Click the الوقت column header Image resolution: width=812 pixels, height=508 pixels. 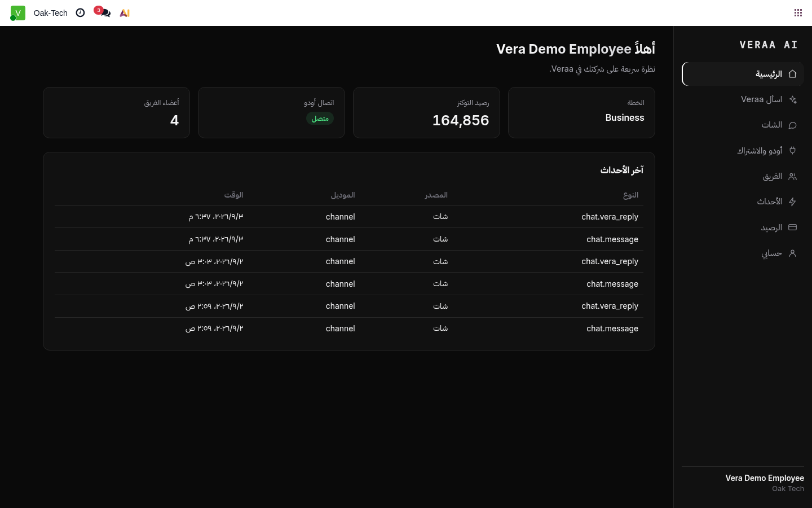click(x=233, y=195)
